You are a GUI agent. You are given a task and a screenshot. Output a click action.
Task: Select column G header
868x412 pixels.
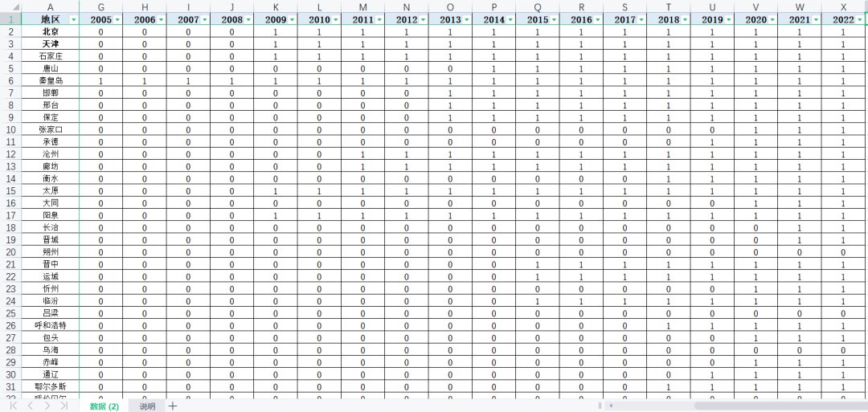tap(100, 6)
